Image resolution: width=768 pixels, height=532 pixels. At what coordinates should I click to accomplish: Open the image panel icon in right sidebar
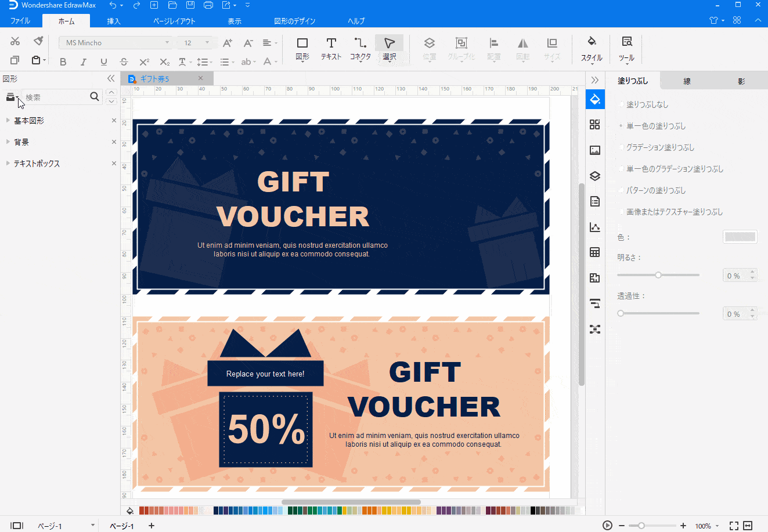[594, 150]
